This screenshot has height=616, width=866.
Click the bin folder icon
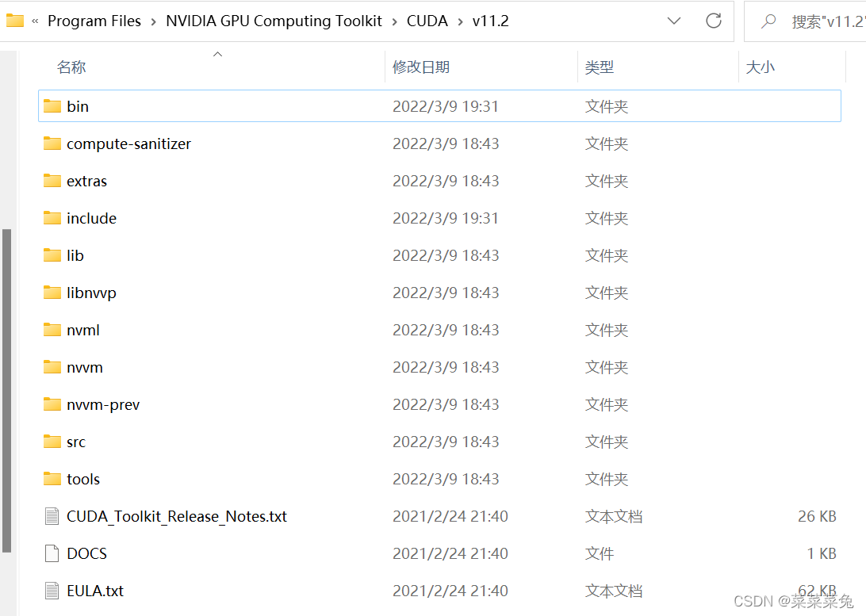coord(52,106)
